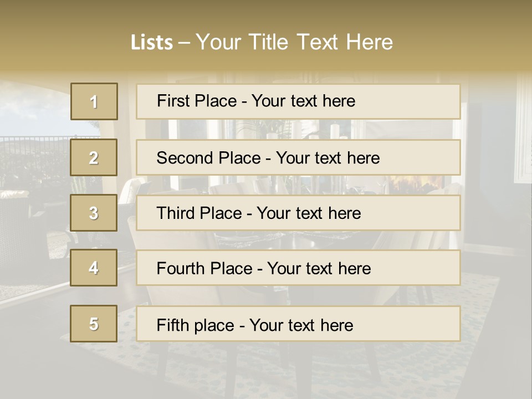Click the number 1 box

(x=94, y=101)
